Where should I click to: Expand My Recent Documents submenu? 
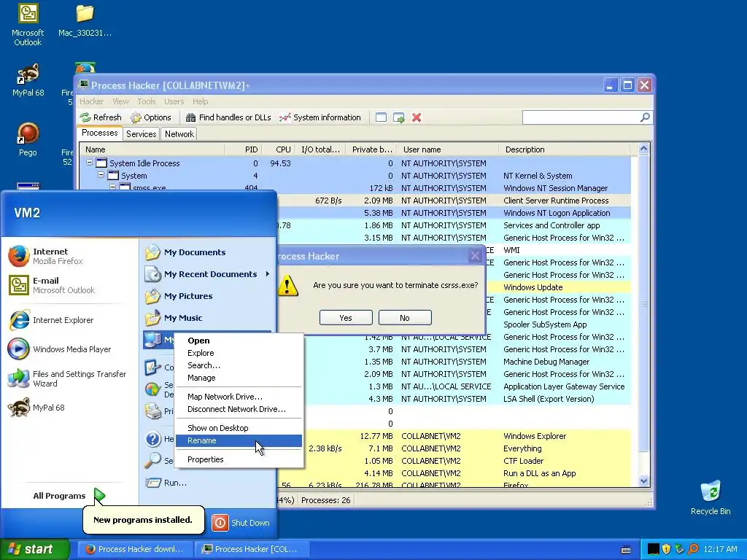207,274
